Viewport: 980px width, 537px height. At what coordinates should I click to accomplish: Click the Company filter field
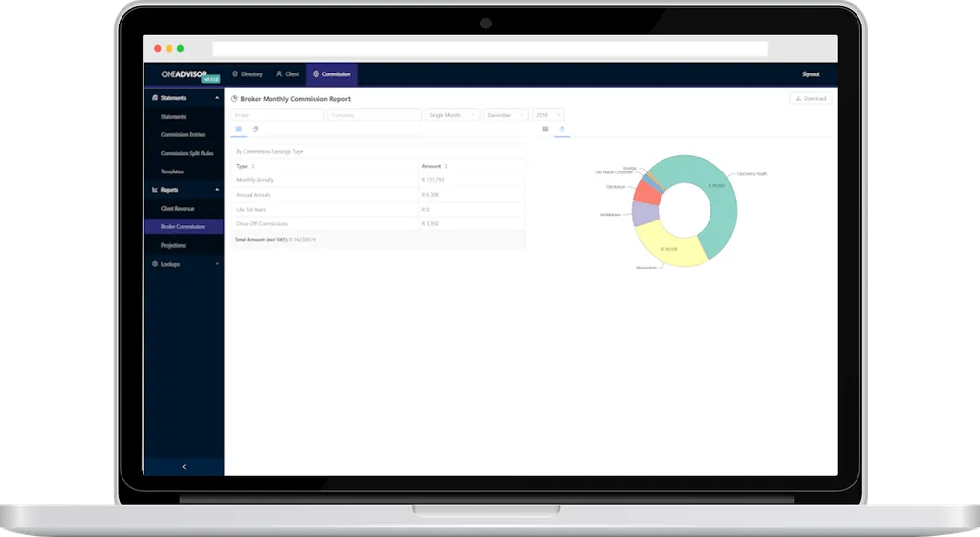(374, 115)
